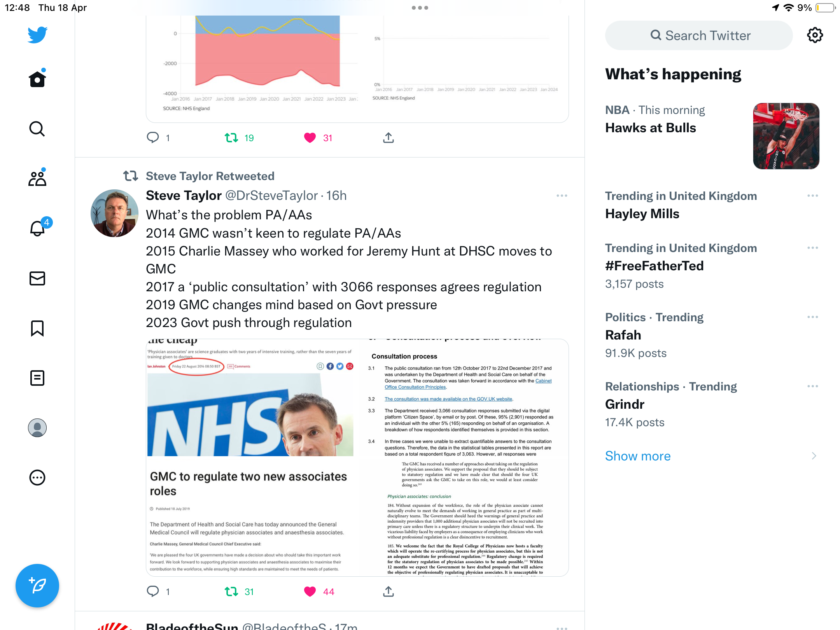Open options for Hayley Mills trend

[812, 196]
